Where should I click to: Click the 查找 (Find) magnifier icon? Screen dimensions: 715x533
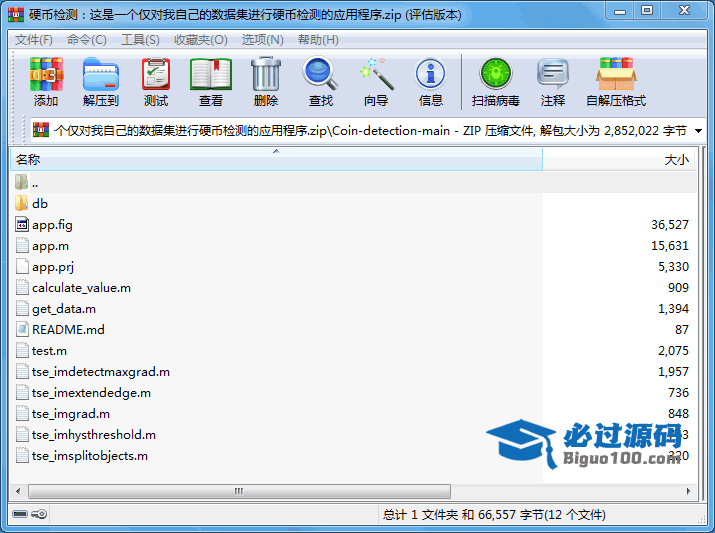pyautogui.click(x=321, y=73)
